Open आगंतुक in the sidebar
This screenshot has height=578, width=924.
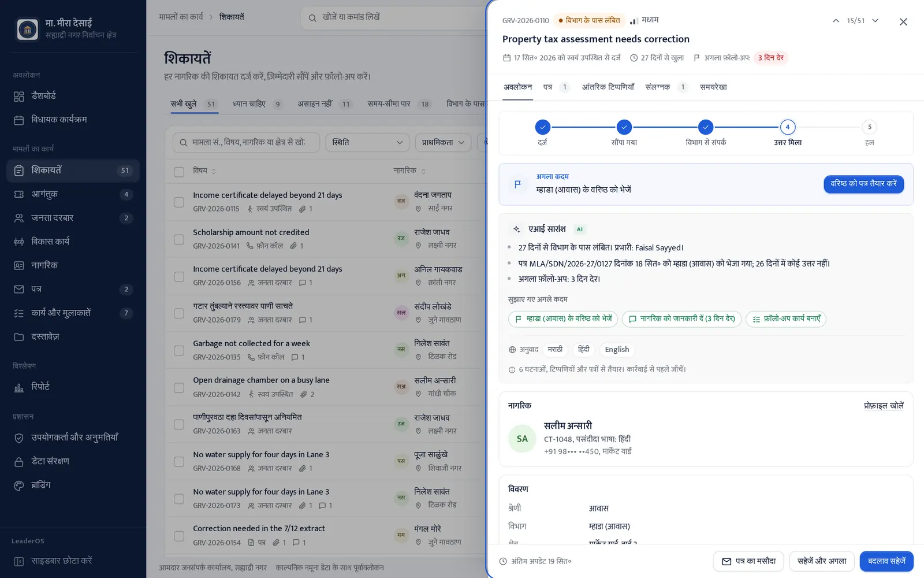click(73, 194)
